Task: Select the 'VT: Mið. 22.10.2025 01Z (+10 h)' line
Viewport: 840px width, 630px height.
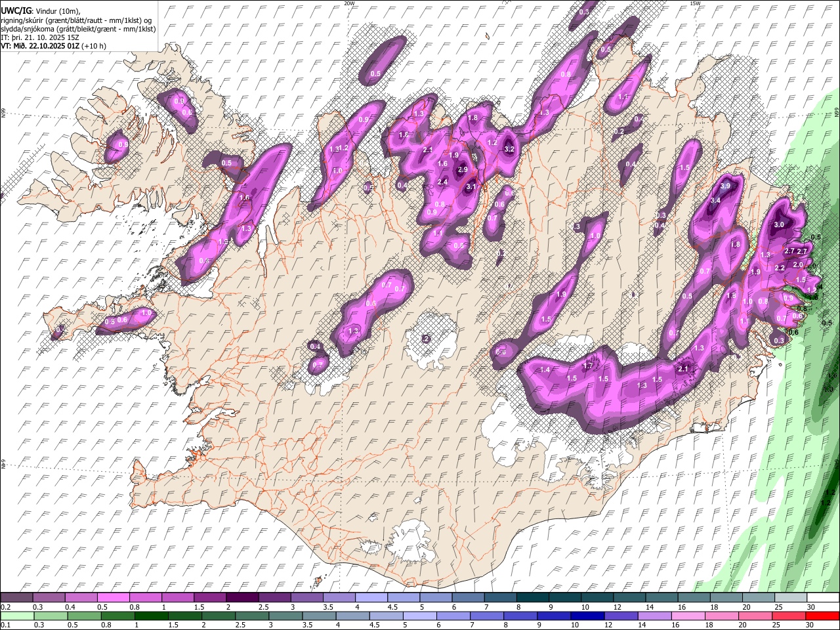Action: 53,46
